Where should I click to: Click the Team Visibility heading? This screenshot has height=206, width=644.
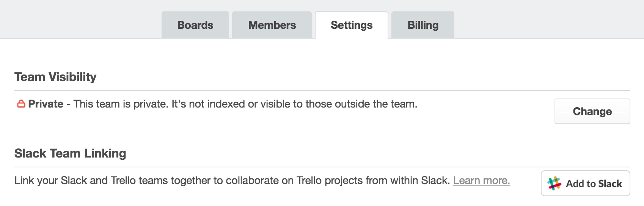(x=55, y=77)
